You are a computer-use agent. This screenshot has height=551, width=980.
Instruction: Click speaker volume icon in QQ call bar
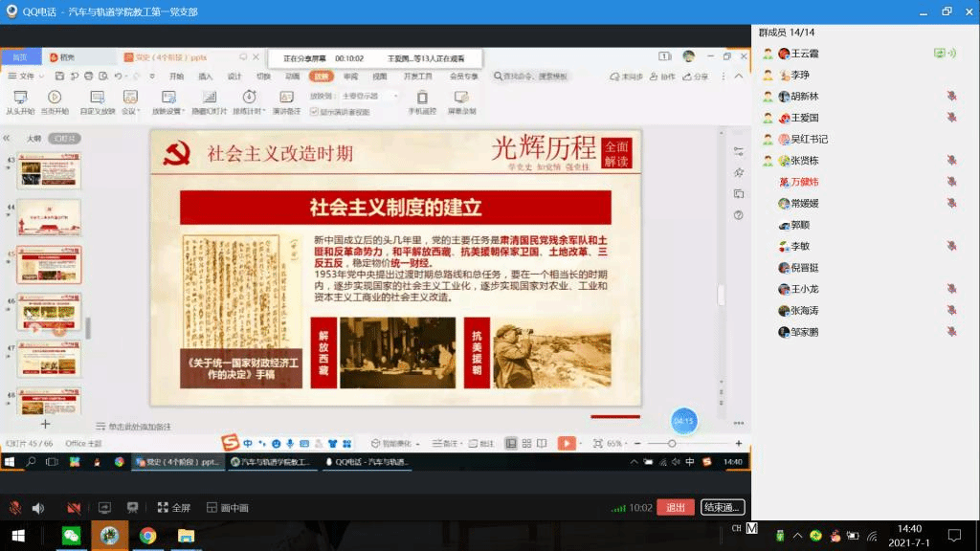point(38,508)
